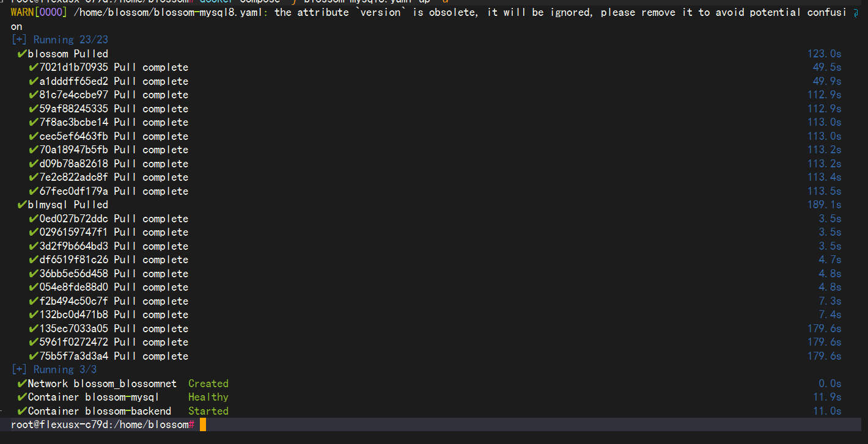Click the layer ID d09b78a82618

pyautogui.click(x=74, y=164)
